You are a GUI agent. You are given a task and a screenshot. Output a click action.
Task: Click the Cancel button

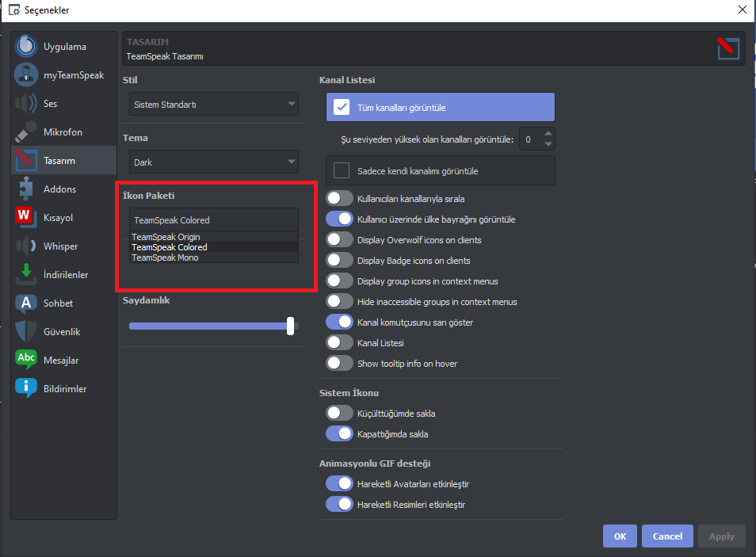tap(667, 536)
